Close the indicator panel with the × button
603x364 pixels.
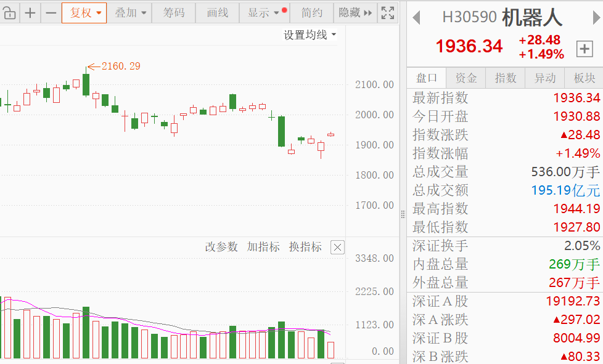click(337, 246)
